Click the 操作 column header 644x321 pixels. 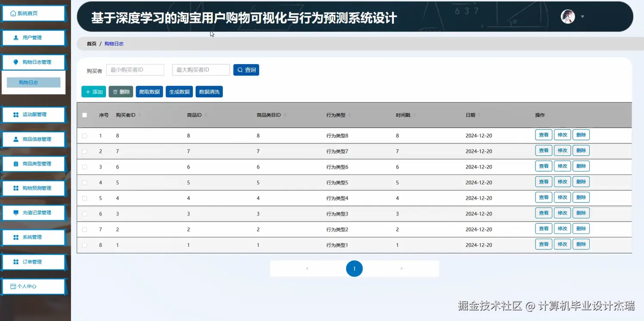click(540, 115)
